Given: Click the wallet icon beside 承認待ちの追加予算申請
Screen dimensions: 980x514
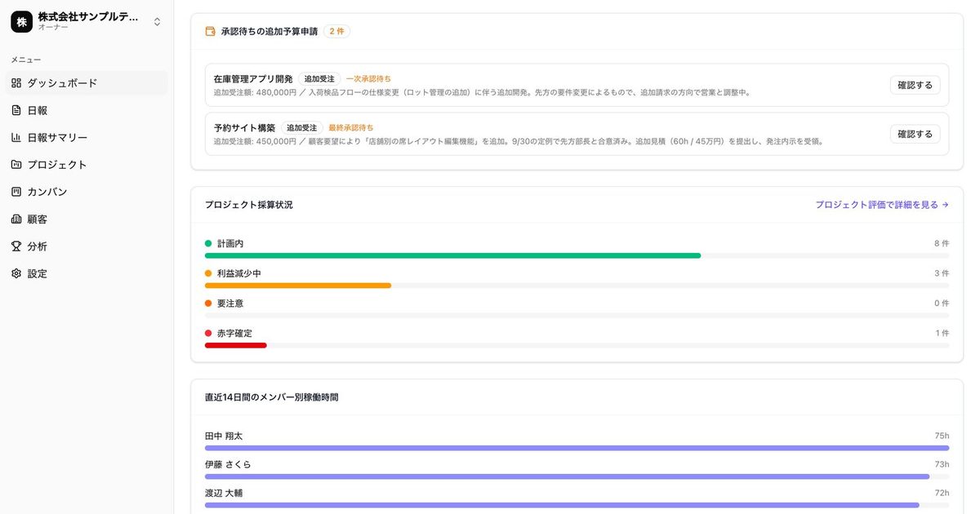Looking at the screenshot, I should (210, 31).
